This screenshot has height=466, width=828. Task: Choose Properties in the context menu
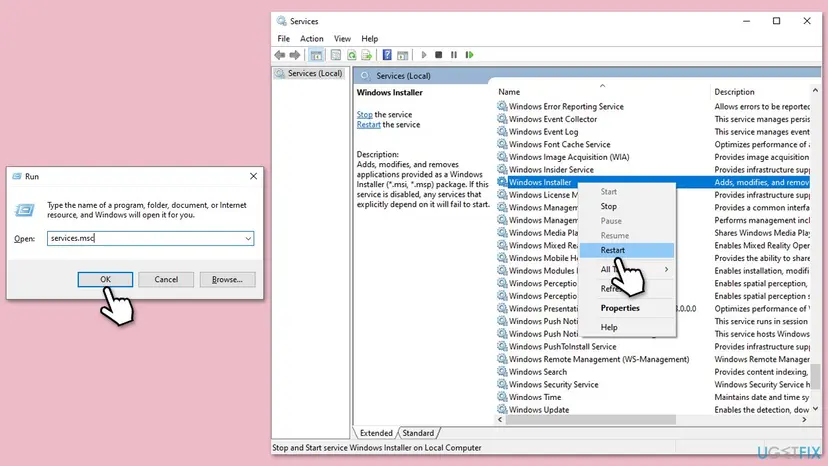[x=627, y=308]
